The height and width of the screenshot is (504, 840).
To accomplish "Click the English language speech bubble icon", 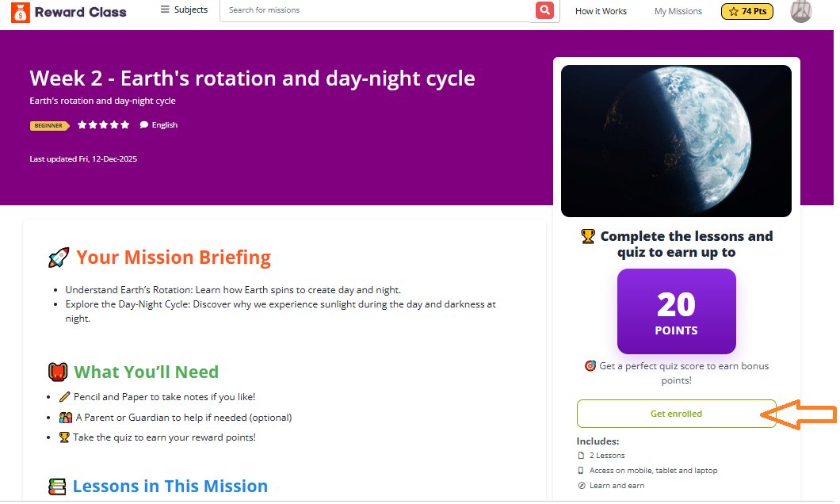I will [x=143, y=124].
